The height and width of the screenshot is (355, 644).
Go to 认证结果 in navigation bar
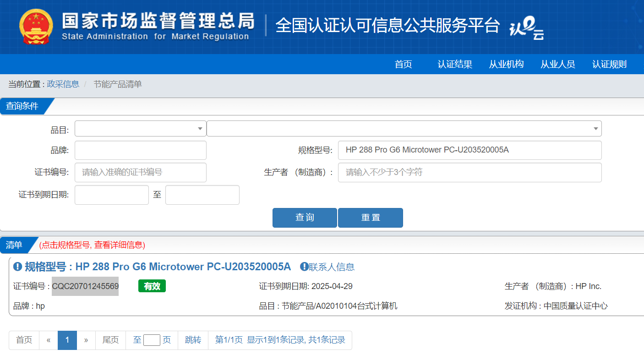pos(454,65)
